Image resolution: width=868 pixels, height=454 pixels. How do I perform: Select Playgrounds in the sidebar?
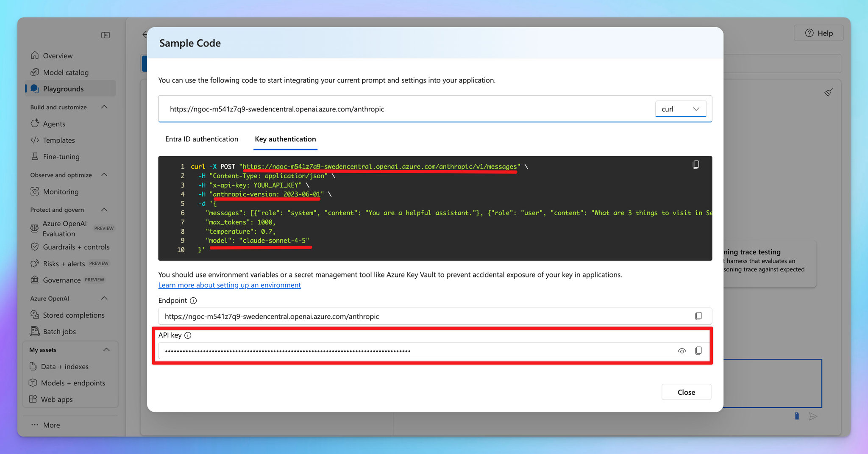click(x=70, y=89)
